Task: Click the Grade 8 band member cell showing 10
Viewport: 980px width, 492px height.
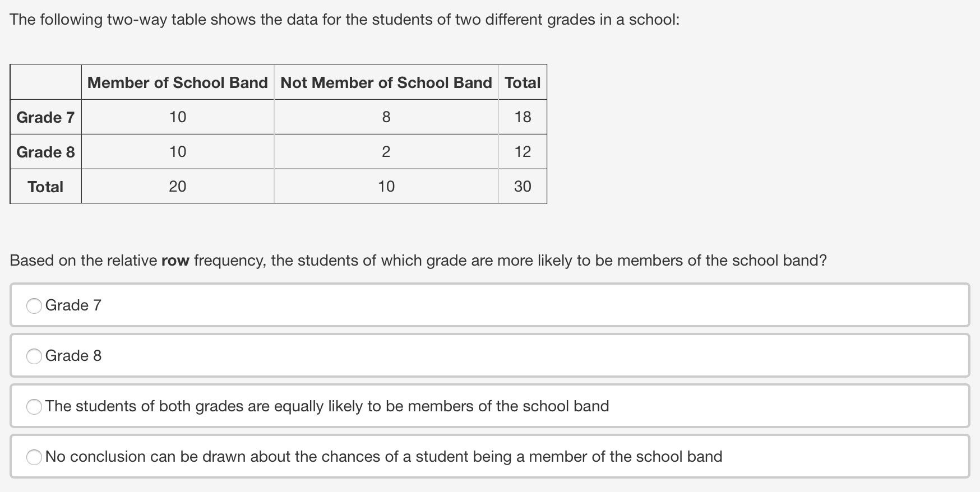Action: point(177,152)
